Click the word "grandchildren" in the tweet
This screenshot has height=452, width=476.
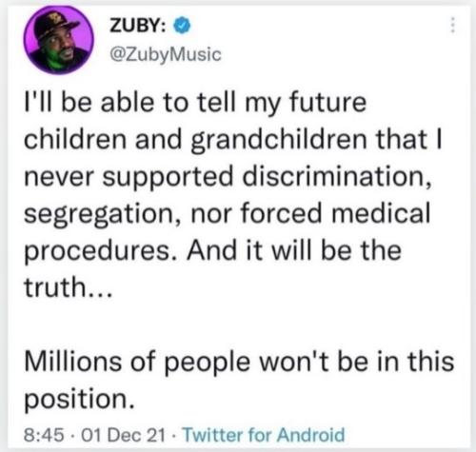tap(279, 141)
